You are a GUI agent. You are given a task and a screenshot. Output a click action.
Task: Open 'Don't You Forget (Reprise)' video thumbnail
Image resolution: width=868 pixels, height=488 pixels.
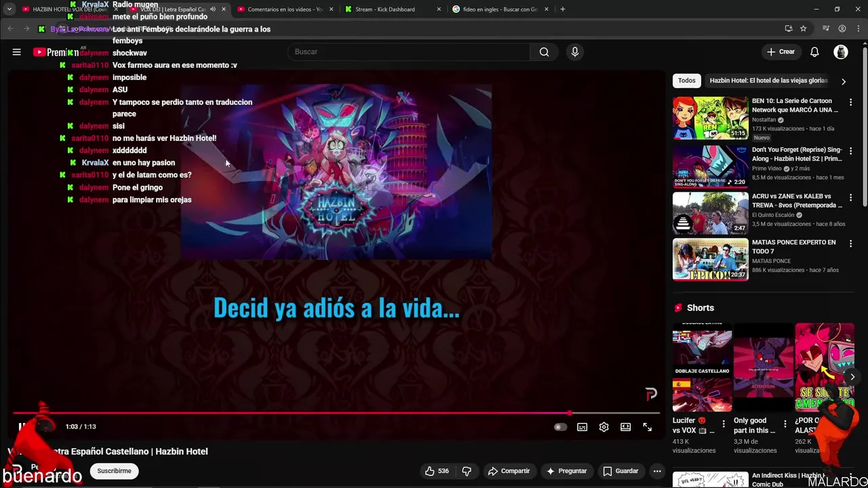[x=710, y=167]
